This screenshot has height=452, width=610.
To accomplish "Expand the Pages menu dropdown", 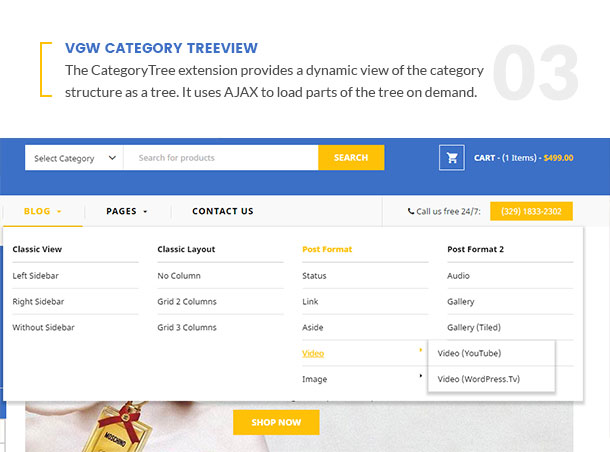I will coord(126,211).
